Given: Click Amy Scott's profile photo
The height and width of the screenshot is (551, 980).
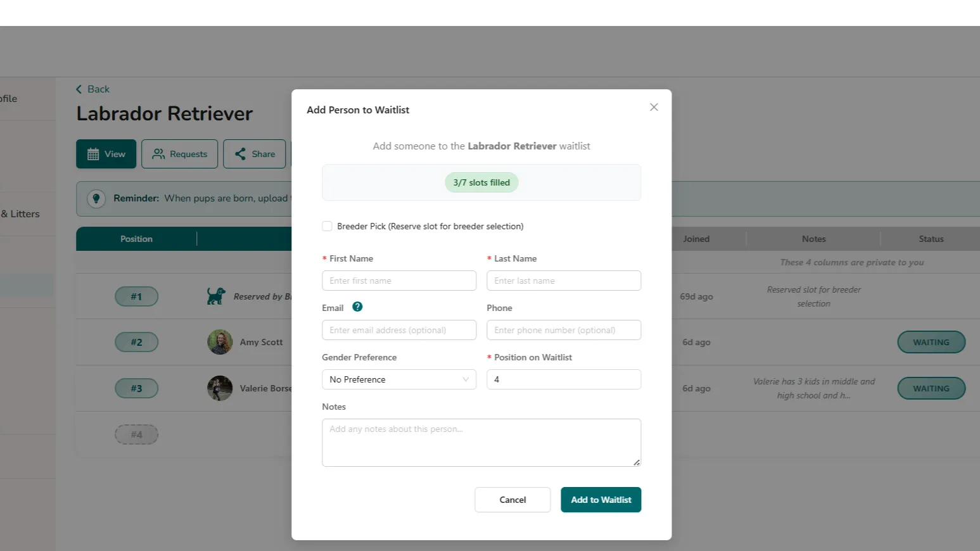Looking at the screenshot, I should tap(220, 342).
